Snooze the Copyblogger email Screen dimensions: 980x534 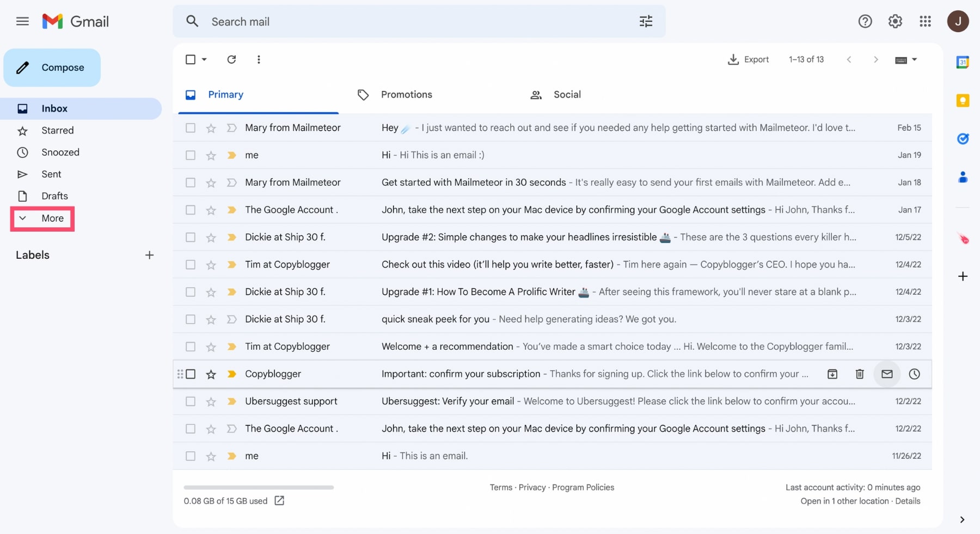pyautogui.click(x=914, y=374)
